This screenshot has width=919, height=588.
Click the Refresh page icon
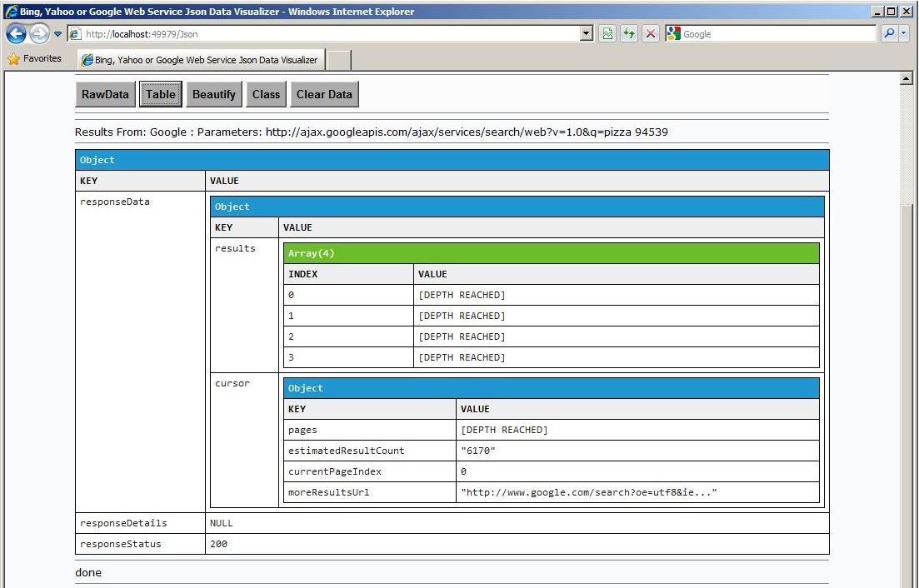pos(629,34)
